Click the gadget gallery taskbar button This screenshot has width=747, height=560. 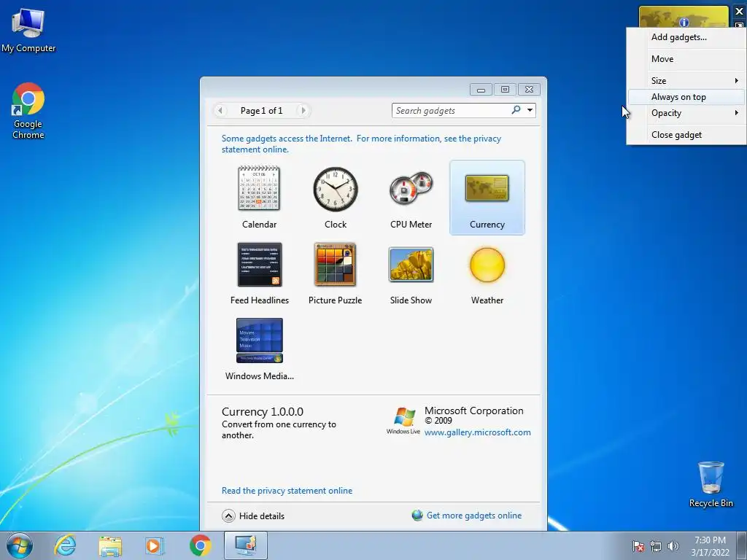pos(246,545)
